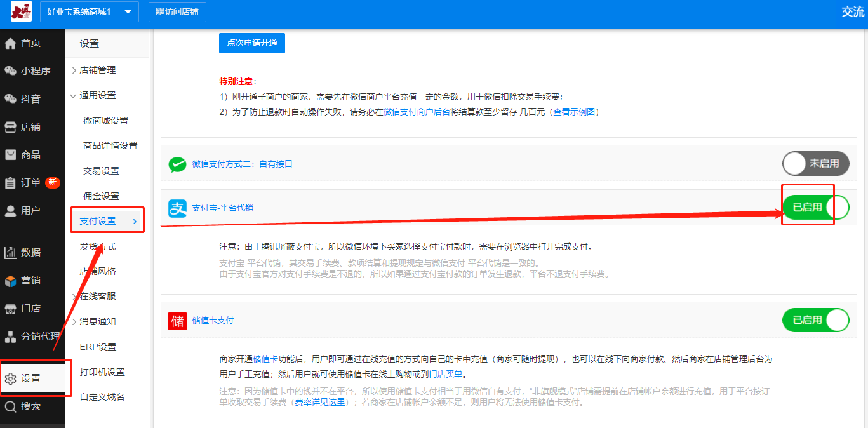Click the blue Alipay logo icon
Image resolution: width=868 pixels, height=428 pixels.
[x=177, y=208]
